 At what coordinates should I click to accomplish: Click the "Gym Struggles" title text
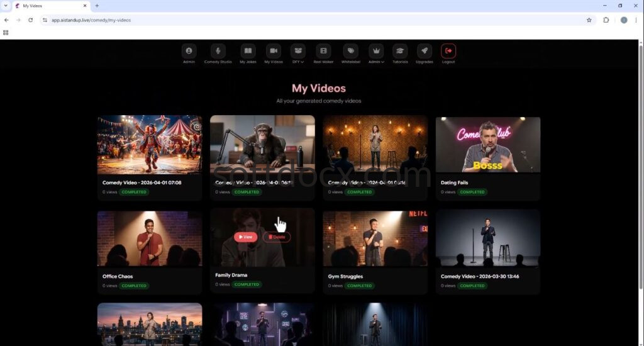pyautogui.click(x=345, y=277)
